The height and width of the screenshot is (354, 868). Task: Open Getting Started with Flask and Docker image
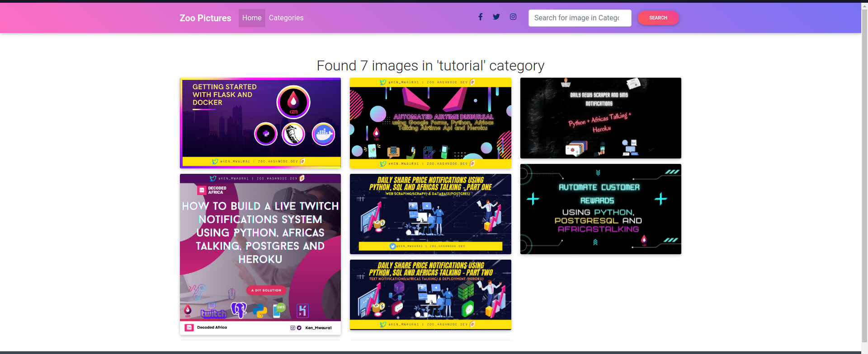260,123
